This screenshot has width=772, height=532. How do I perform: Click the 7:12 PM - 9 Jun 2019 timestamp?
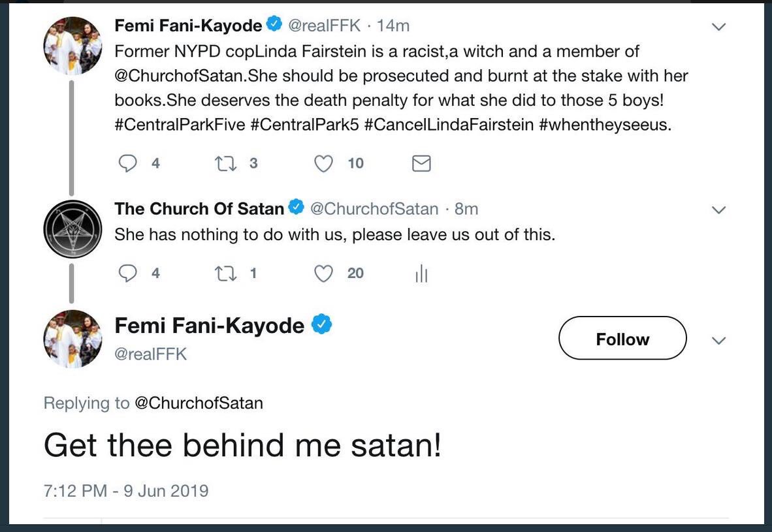click(126, 490)
